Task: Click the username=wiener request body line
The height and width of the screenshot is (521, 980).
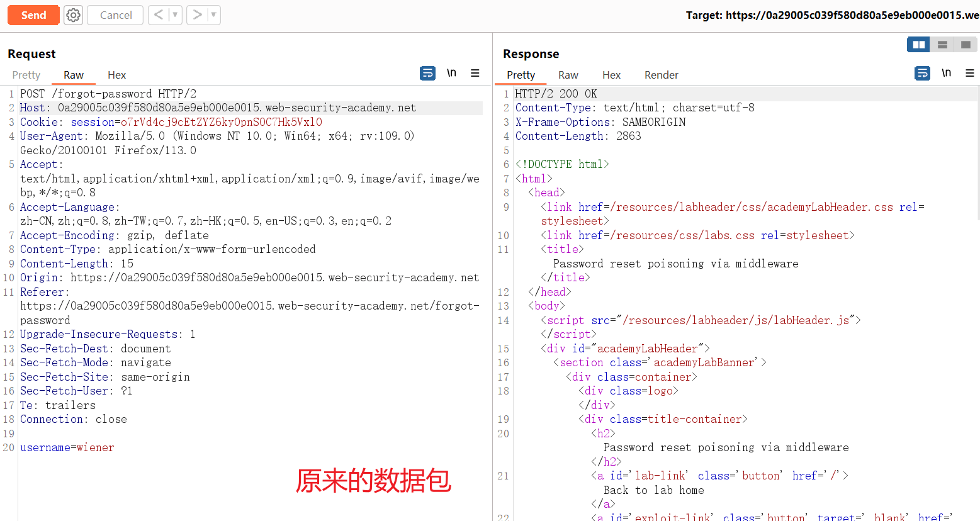Action: pos(67,447)
